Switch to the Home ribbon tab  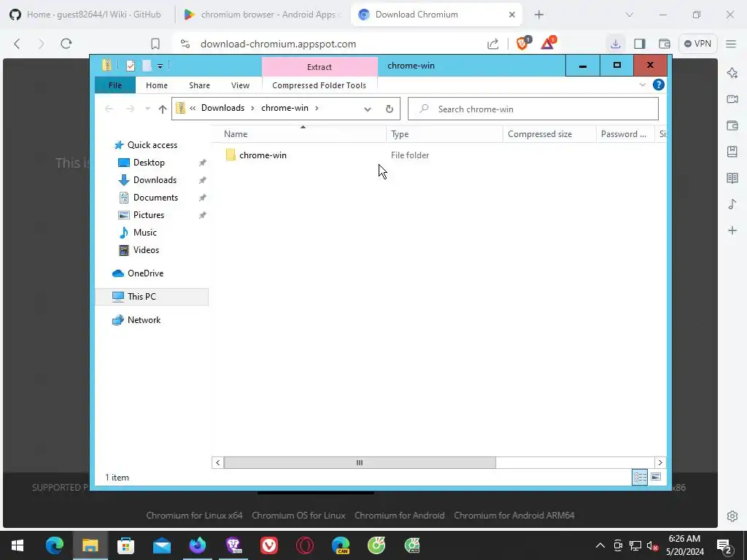point(156,85)
